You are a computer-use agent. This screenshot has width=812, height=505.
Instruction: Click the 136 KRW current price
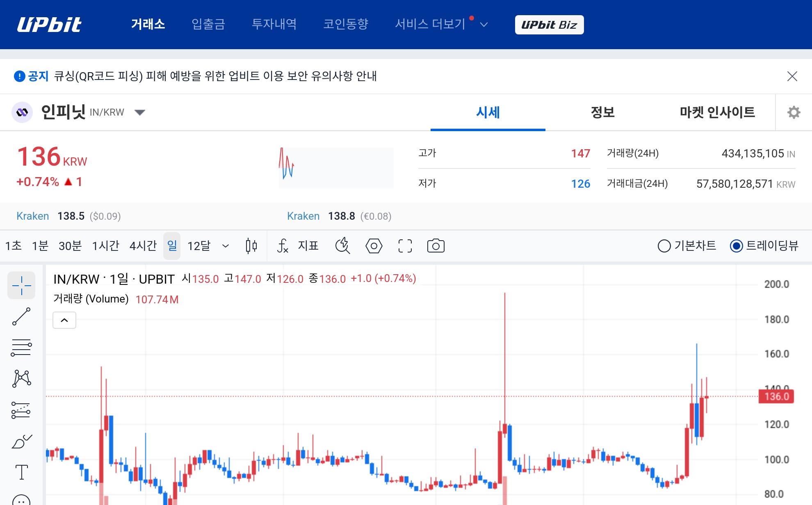52,157
